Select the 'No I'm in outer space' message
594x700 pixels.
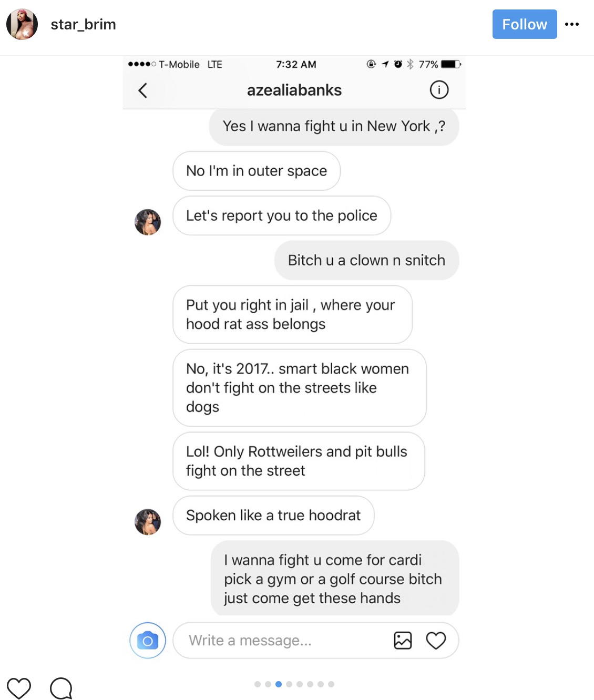(257, 171)
